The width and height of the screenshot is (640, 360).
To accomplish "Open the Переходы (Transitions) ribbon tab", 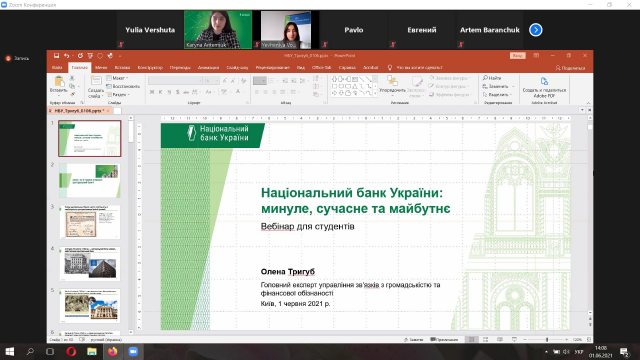I will coord(180,67).
